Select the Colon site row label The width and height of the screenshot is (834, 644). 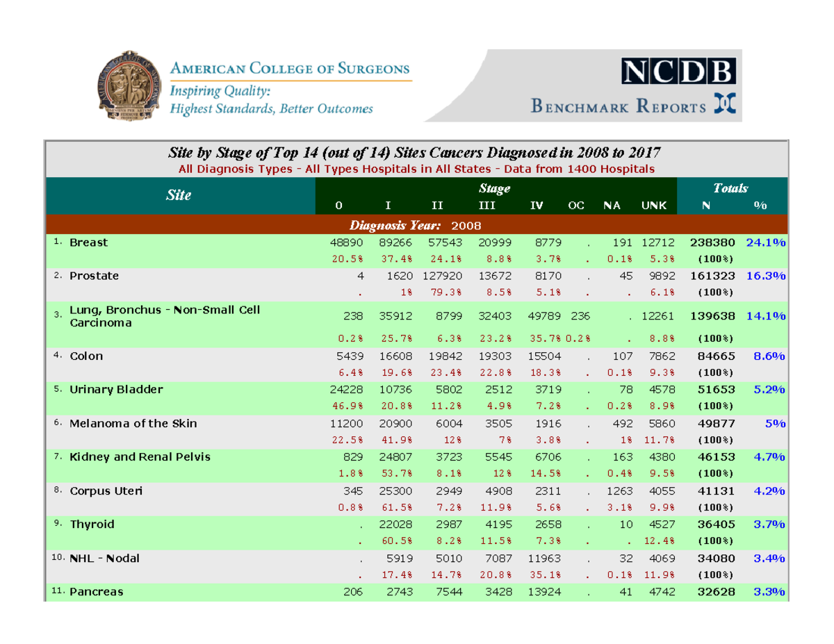pos(86,356)
